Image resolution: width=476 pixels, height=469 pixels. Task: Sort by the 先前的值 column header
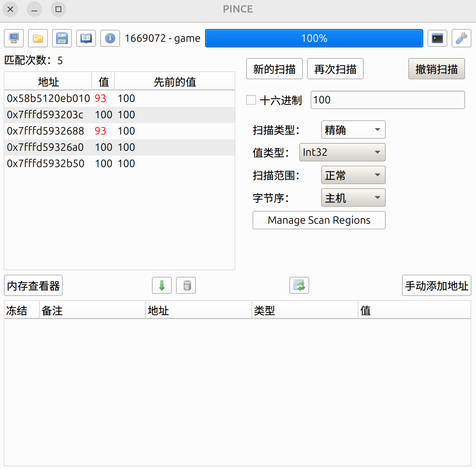click(175, 82)
